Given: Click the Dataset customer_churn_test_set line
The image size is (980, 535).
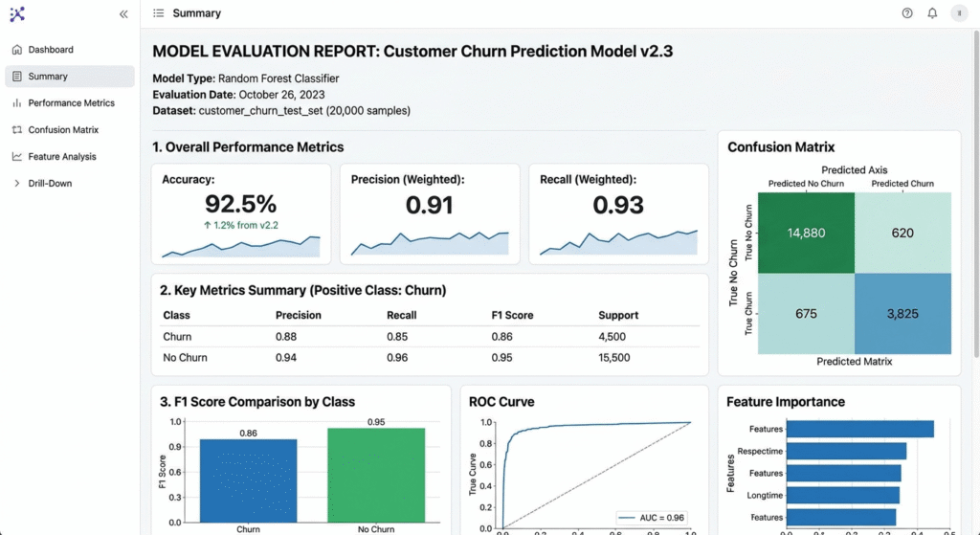Looking at the screenshot, I should [x=281, y=111].
